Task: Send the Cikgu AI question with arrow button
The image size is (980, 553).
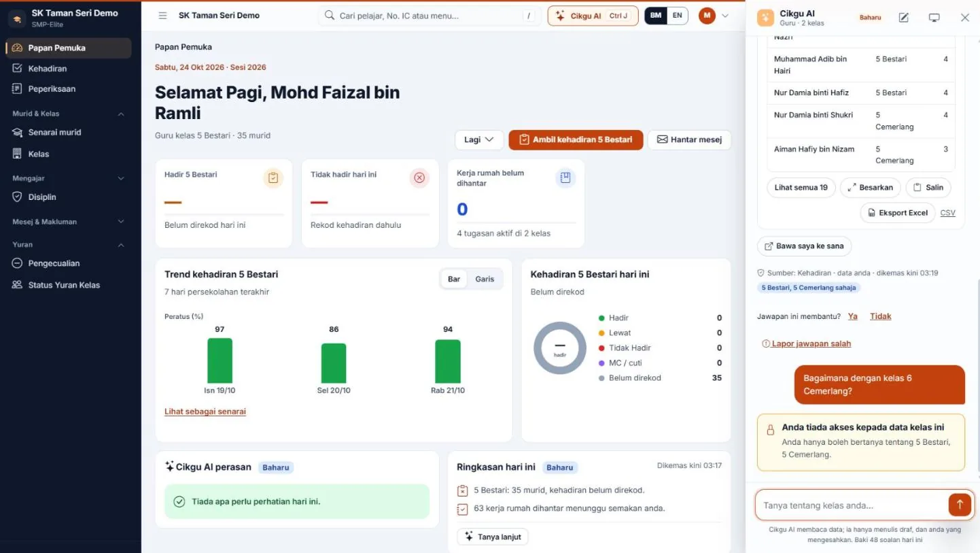Action: 960,505
